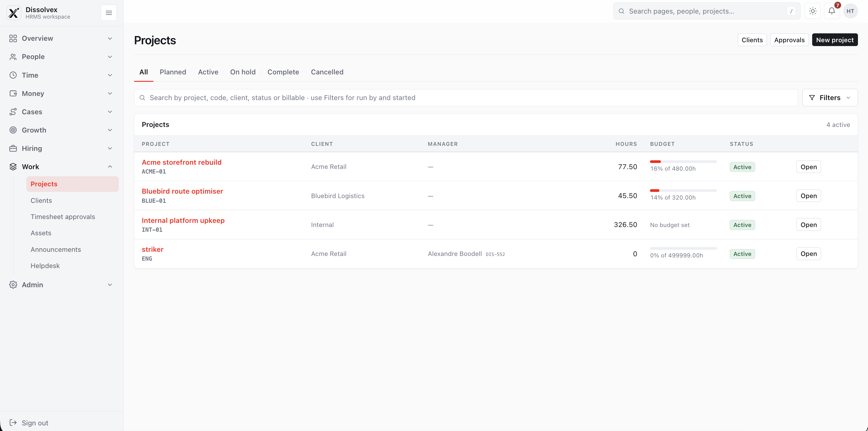This screenshot has width=868, height=431.
Task: Go to Clients in the sidebar
Action: [72, 200]
